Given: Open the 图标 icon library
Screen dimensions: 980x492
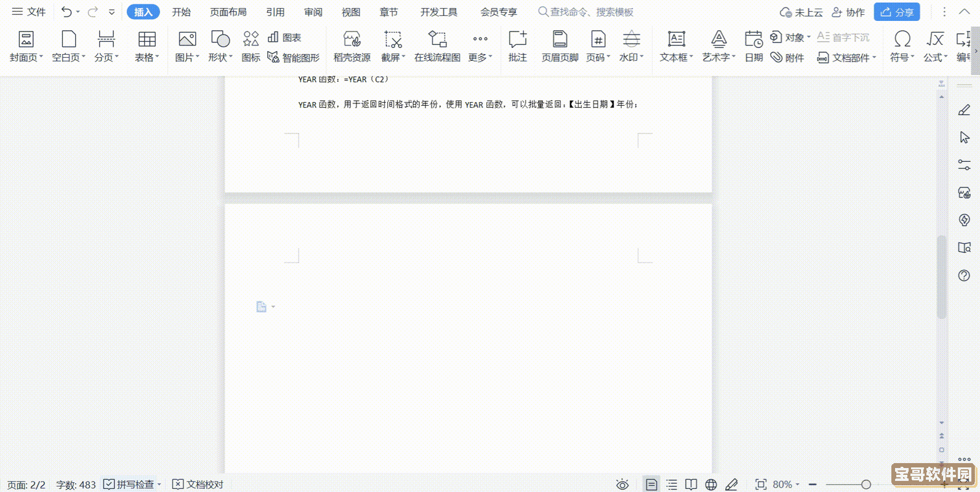Looking at the screenshot, I should [x=251, y=47].
